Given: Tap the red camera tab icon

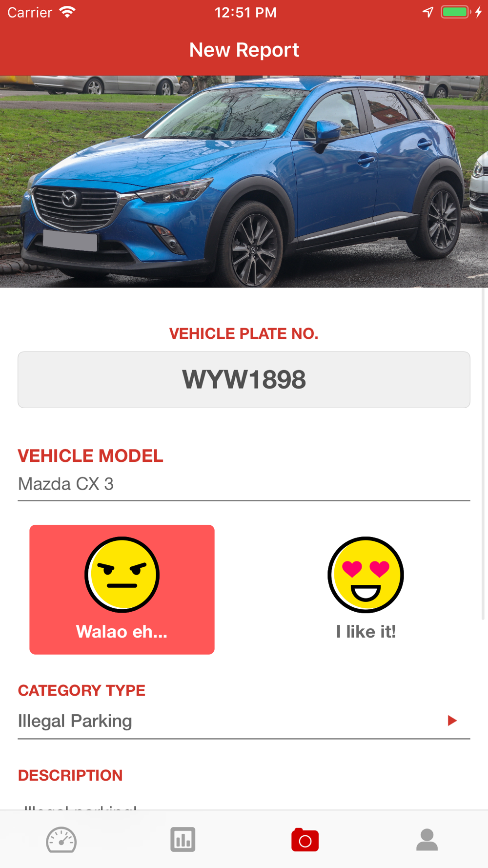Looking at the screenshot, I should click(x=305, y=840).
